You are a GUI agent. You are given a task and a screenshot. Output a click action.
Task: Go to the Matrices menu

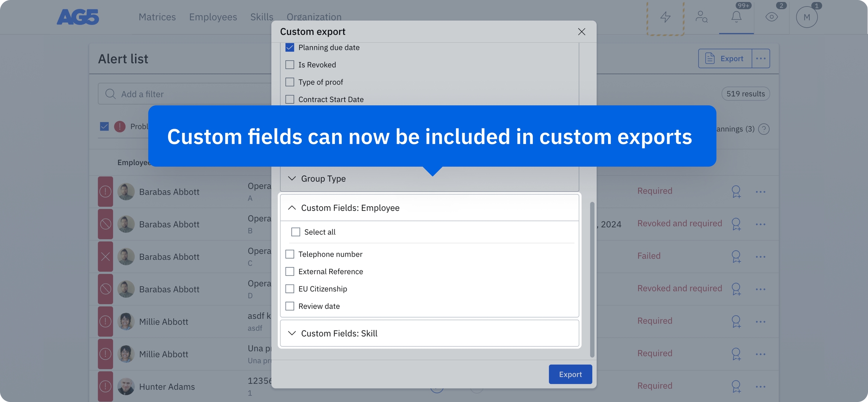click(x=157, y=17)
